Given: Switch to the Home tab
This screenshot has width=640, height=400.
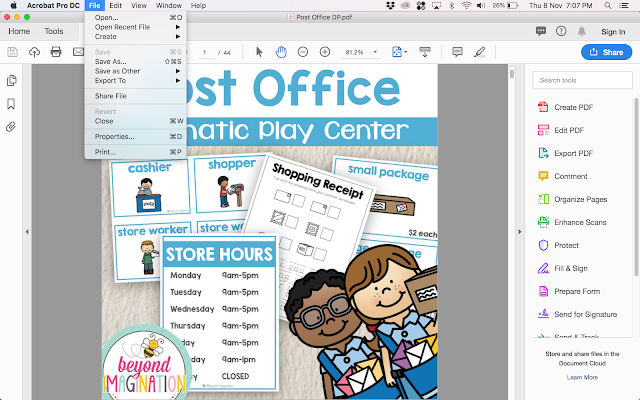Looking at the screenshot, I should [19, 31].
